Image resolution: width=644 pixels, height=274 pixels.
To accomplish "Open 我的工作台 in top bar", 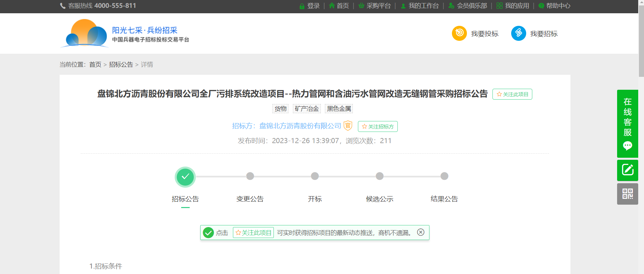I will tap(424, 6).
